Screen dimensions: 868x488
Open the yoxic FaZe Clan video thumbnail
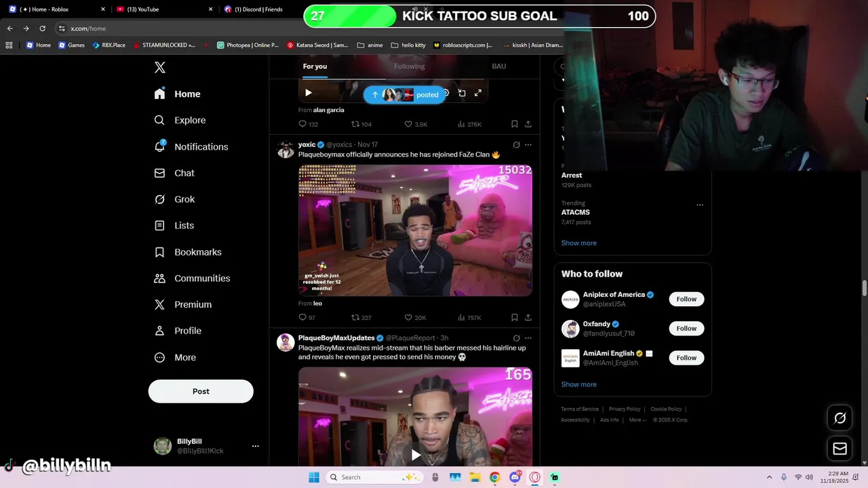pos(415,230)
